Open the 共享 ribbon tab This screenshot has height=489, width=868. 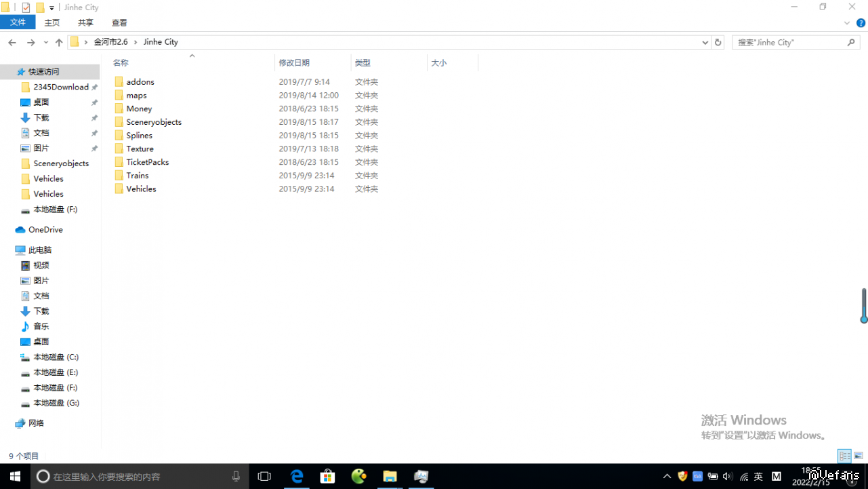click(85, 22)
